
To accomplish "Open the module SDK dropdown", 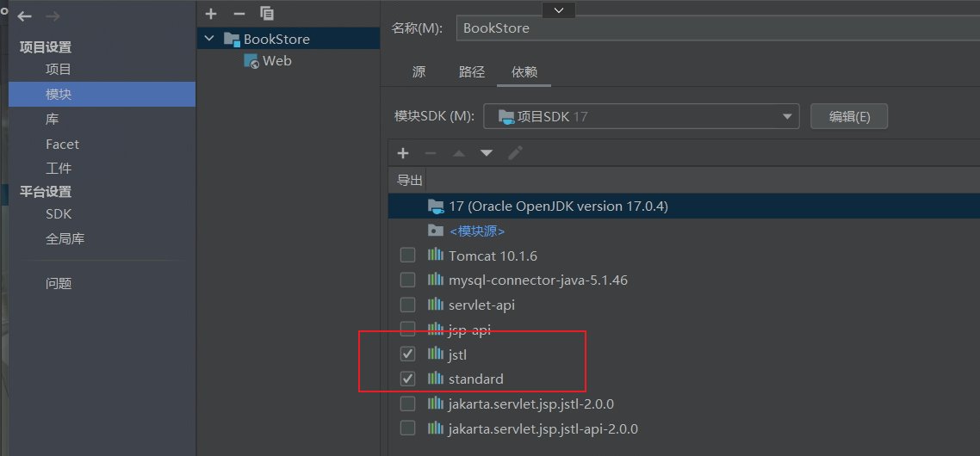I will tap(786, 116).
